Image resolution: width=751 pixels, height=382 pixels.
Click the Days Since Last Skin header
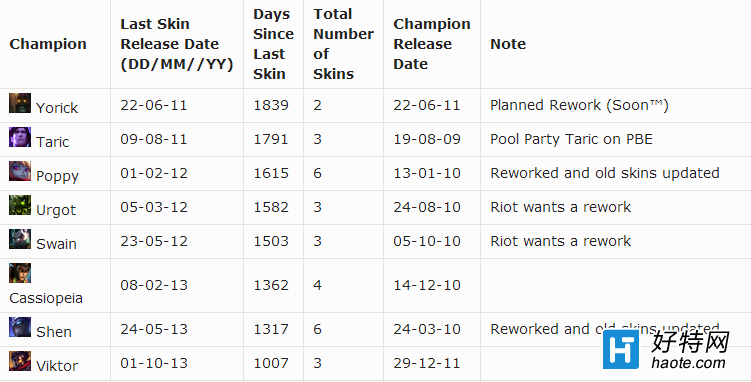[273, 44]
